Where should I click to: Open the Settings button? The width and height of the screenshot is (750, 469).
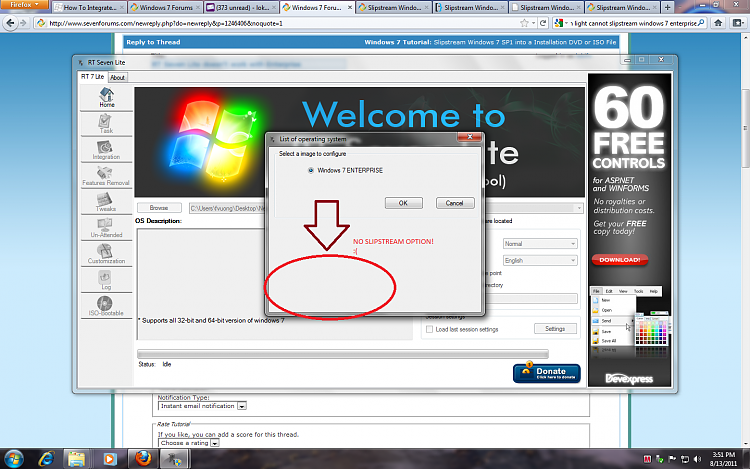pyautogui.click(x=555, y=329)
